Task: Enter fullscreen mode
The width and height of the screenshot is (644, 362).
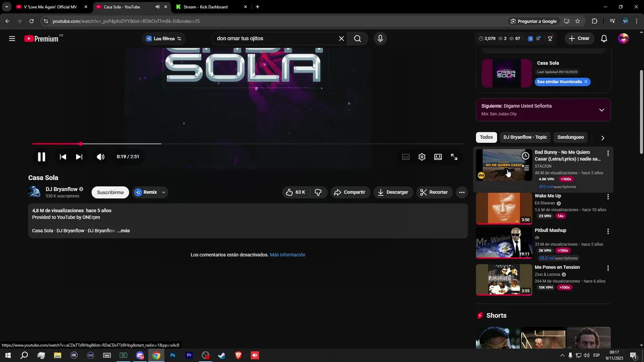Action: [454, 157]
